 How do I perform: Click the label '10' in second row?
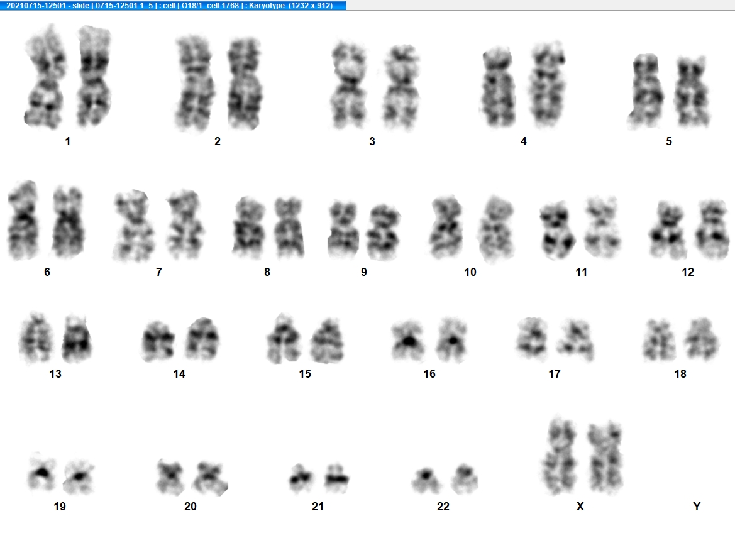[470, 272]
